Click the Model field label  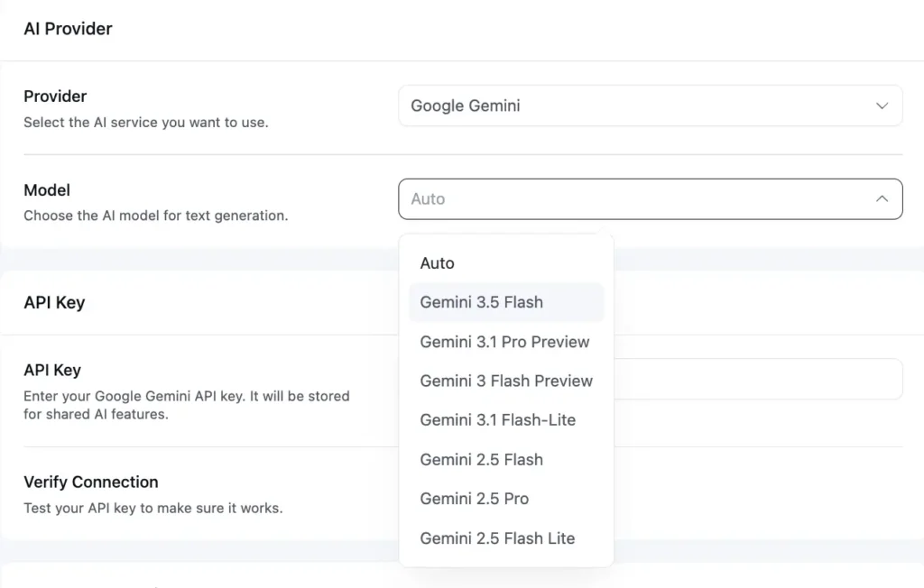pyautogui.click(x=47, y=190)
